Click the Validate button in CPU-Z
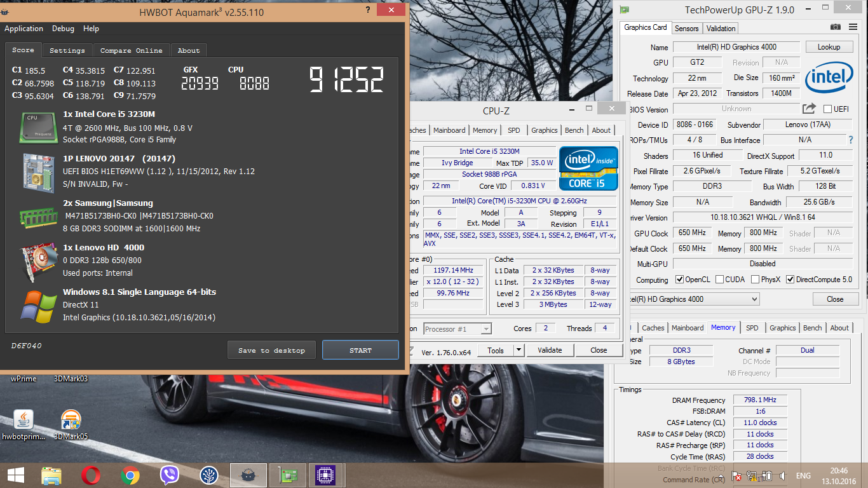 point(550,350)
